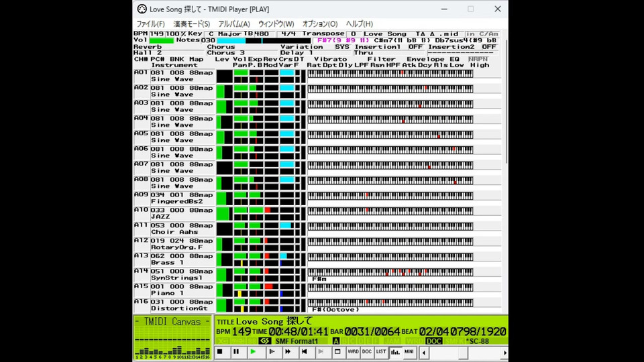644x362 pixels.
Task: Click the GS logo indicator
Action: pos(264,341)
